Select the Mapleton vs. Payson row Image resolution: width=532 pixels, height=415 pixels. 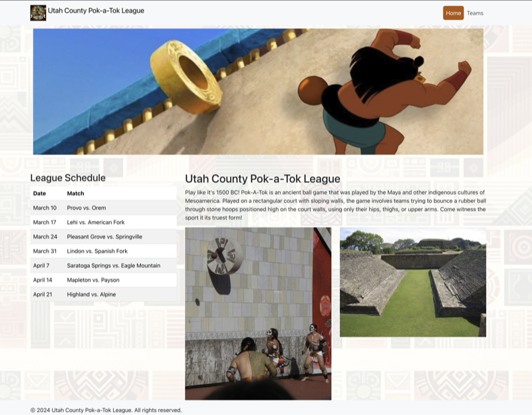pos(104,280)
